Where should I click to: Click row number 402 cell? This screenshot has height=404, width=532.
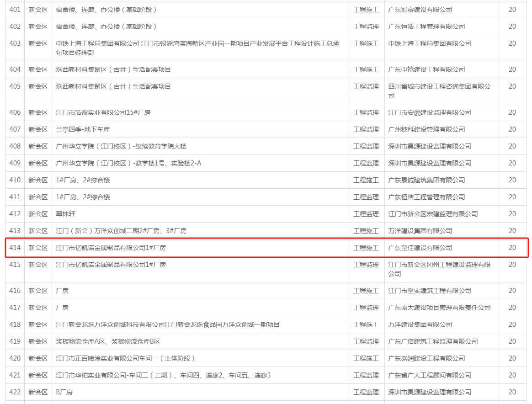(x=15, y=27)
